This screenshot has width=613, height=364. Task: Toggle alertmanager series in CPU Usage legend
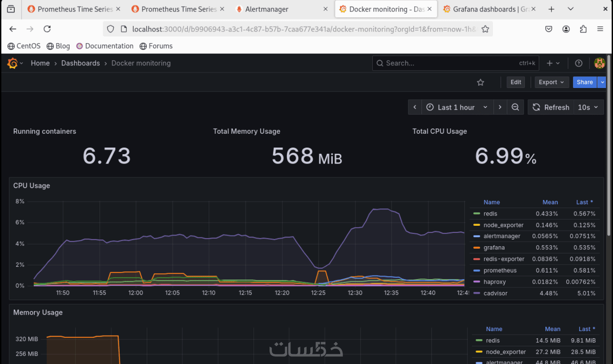pos(502,236)
